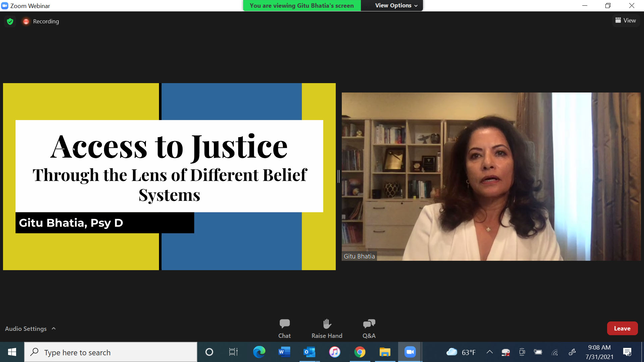Click the Audio Settings label
This screenshot has width=644, height=362.
[x=26, y=328]
